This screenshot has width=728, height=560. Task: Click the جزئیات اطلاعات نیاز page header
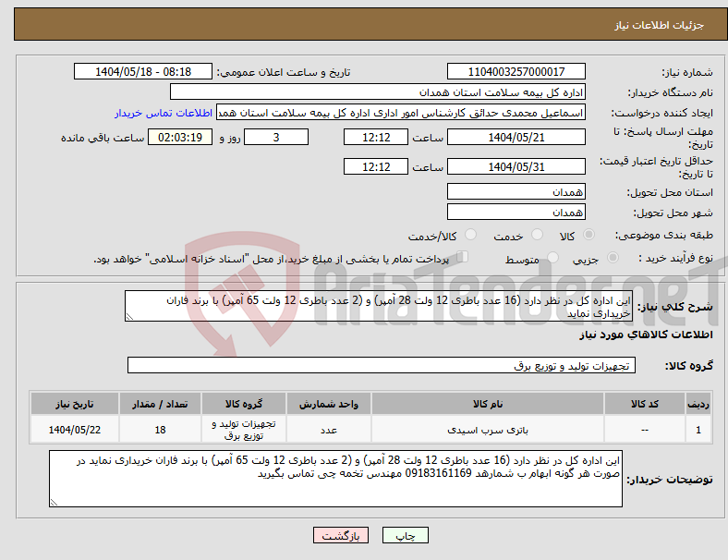[x=660, y=25]
